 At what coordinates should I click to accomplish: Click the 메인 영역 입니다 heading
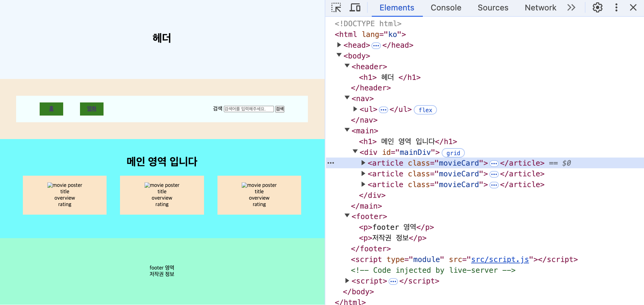[x=162, y=162]
